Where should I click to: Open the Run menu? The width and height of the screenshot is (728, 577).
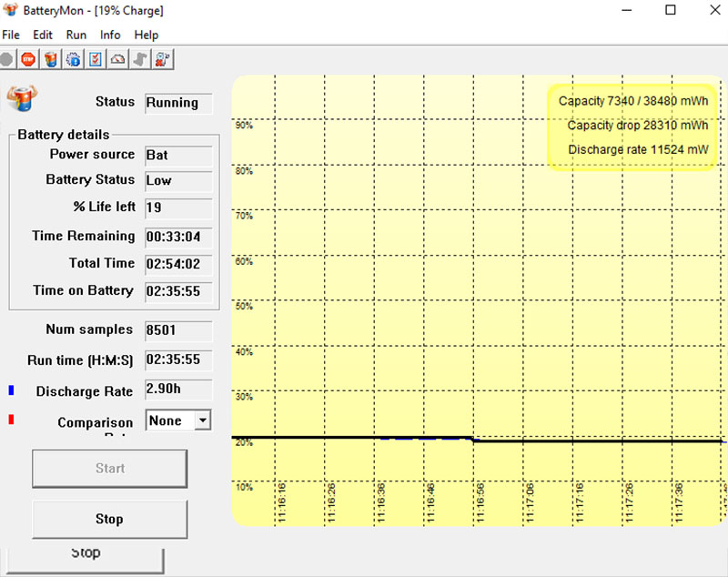[76, 35]
